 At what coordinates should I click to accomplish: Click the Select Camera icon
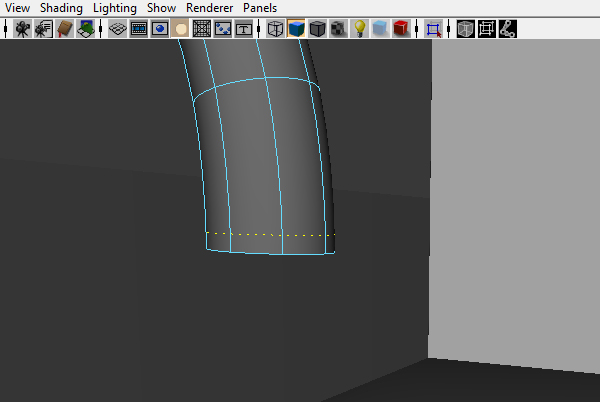(22, 29)
